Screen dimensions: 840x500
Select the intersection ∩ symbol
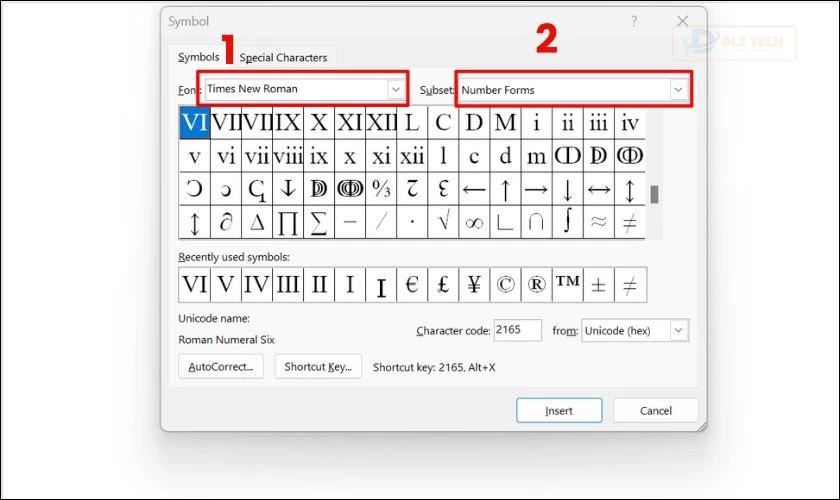pyautogui.click(x=536, y=222)
